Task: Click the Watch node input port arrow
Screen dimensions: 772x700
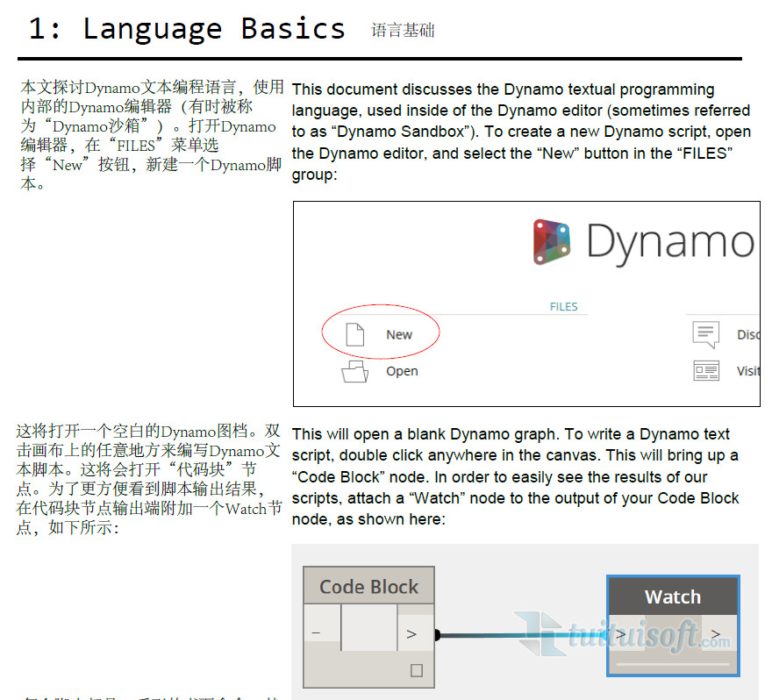Action: (620, 634)
